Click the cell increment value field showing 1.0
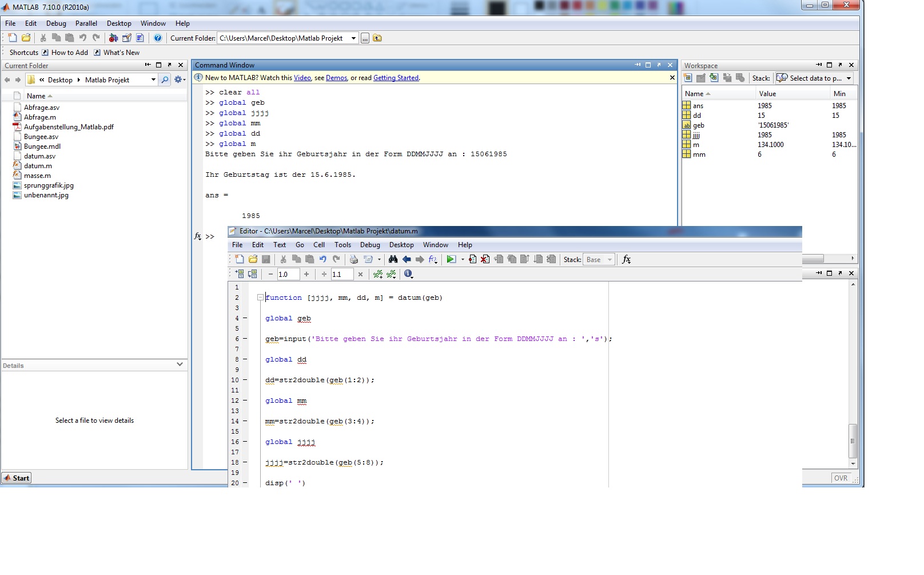This screenshot has width=924, height=575. click(x=288, y=275)
